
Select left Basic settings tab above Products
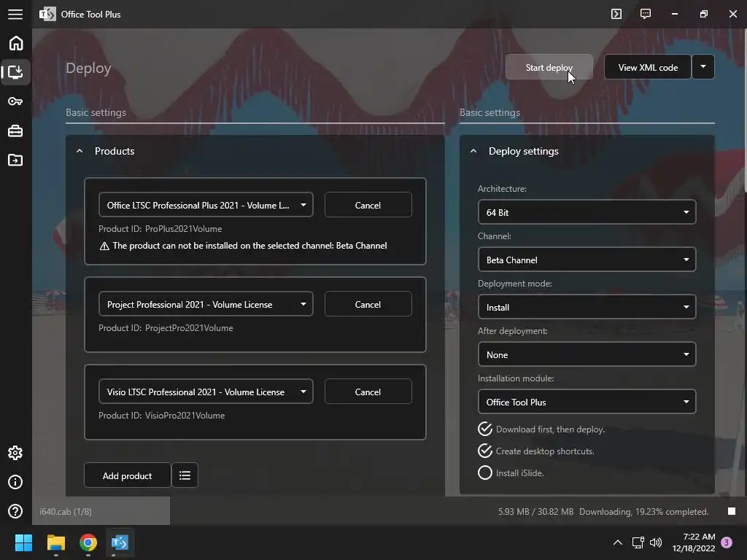click(x=96, y=112)
